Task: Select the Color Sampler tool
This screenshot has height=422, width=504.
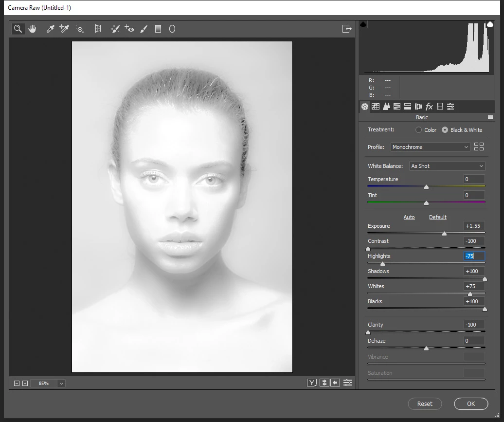Action: [x=64, y=29]
